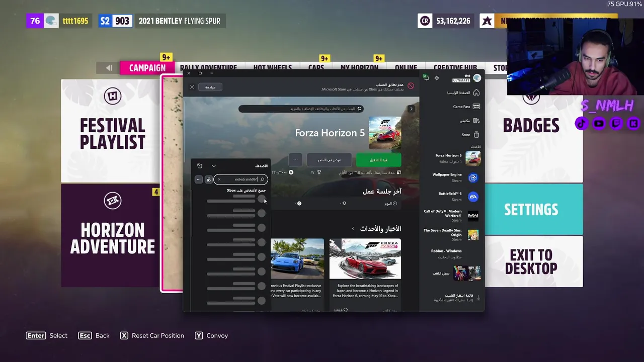Click EXIT TO DESKTOP tile
Viewport: 644px width, 362px height.
(x=533, y=261)
